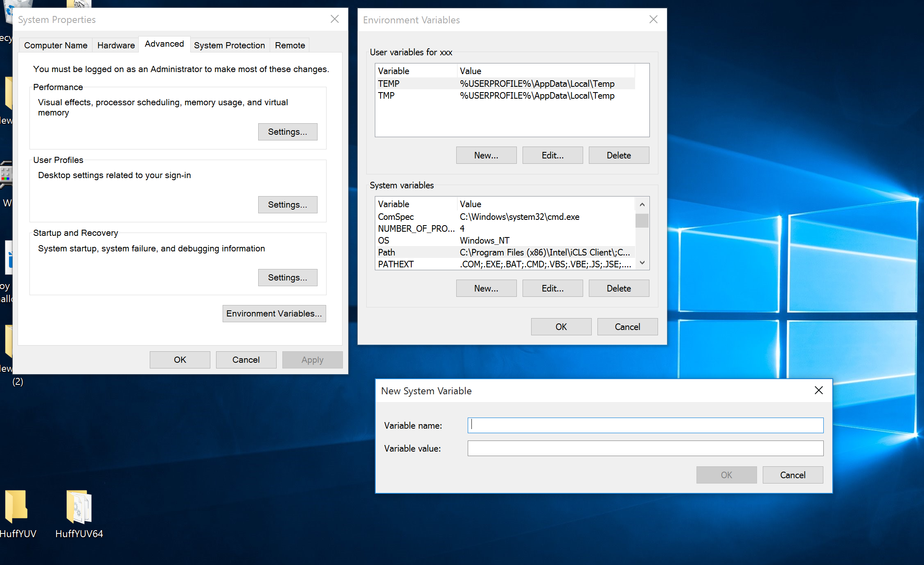Click Variable column header in user variables
Viewport: 924px width, 565px height.
click(416, 71)
